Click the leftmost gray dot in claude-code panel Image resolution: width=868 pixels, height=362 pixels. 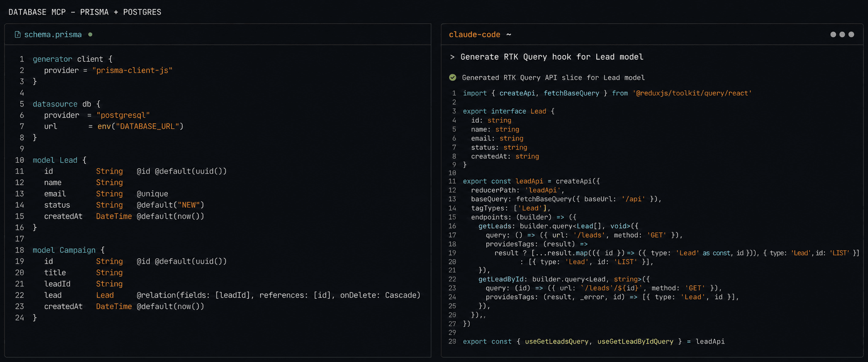point(833,34)
